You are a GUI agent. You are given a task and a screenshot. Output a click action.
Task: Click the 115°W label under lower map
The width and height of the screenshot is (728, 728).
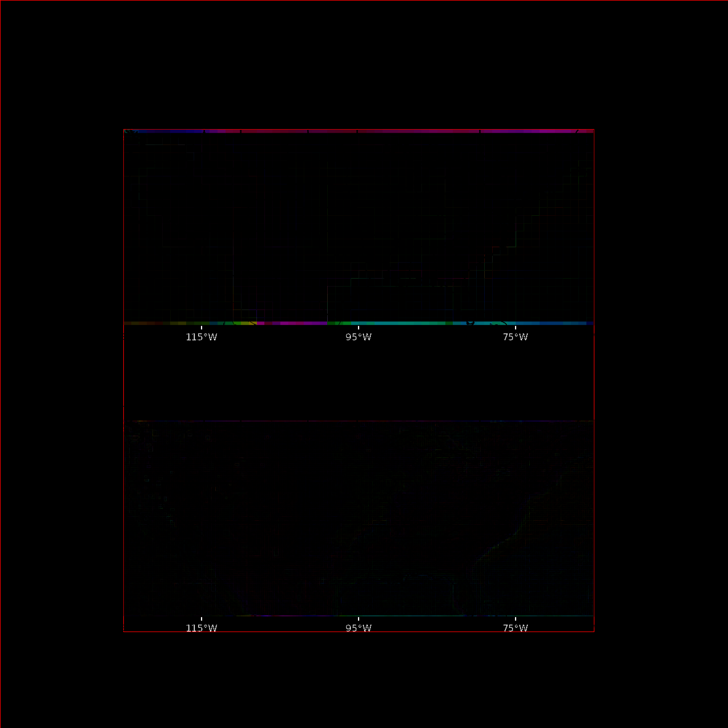pyautogui.click(x=202, y=628)
